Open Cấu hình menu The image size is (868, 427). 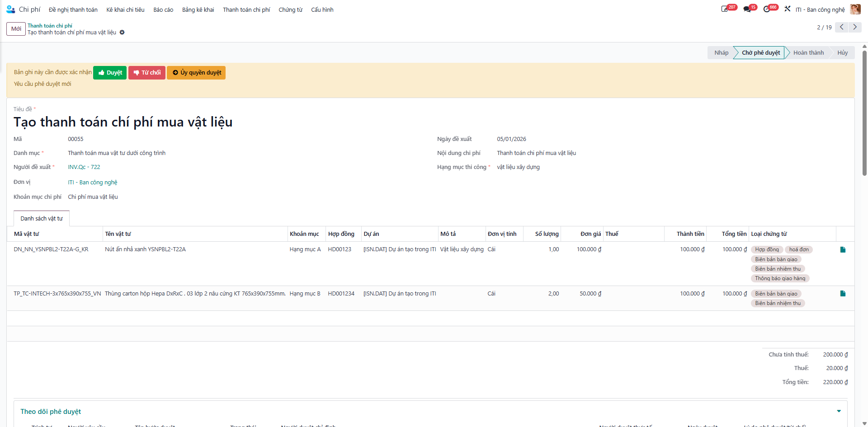(322, 9)
